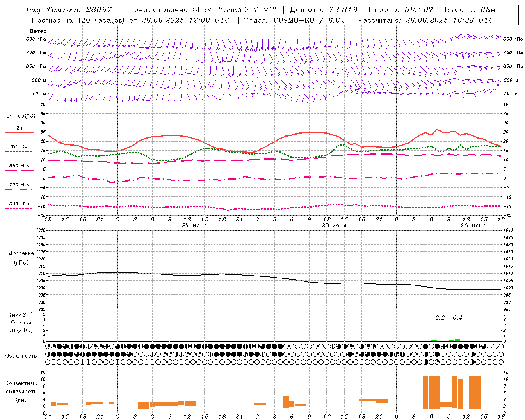Click the 10 м wind level label on left
525x420 pixels.
click(x=39, y=94)
